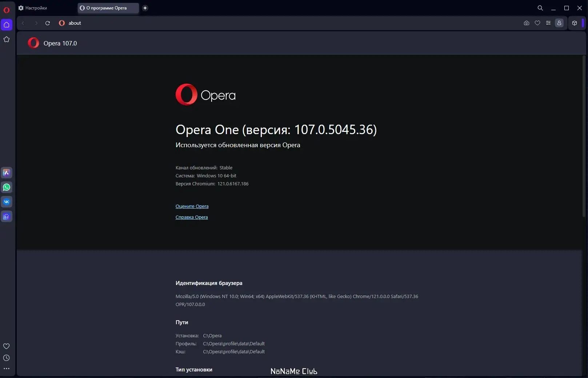Click the search tabs magnifier icon
The width and height of the screenshot is (588, 378).
[540, 8]
